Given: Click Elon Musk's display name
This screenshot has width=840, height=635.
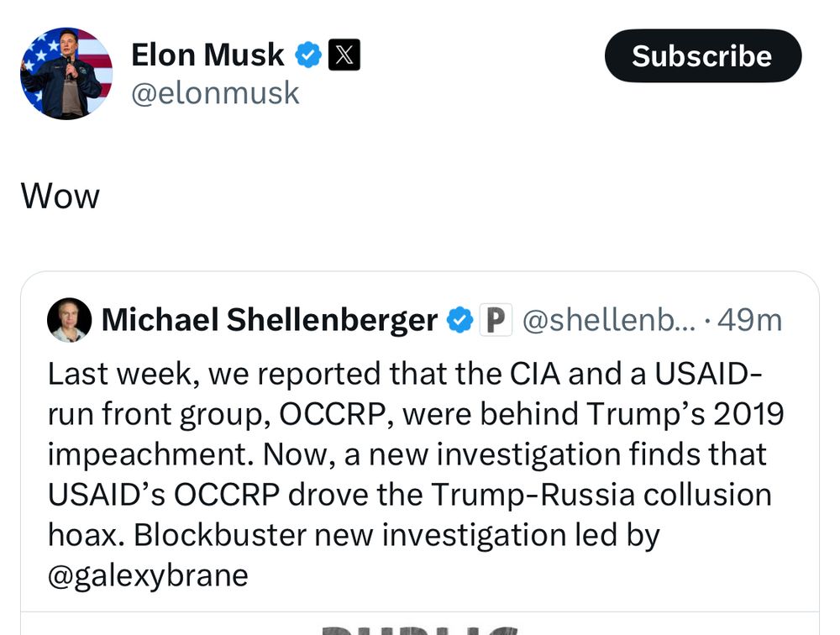Looking at the screenshot, I should [x=207, y=55].
